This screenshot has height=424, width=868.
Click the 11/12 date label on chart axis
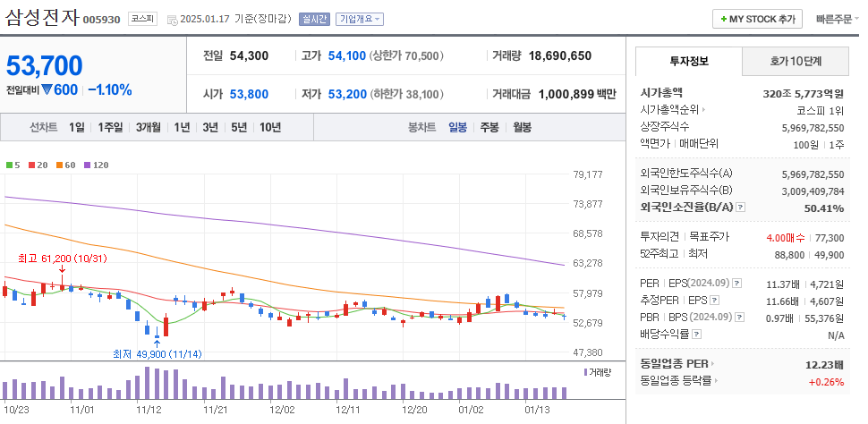pyautogui.click(x=149, y=411)
